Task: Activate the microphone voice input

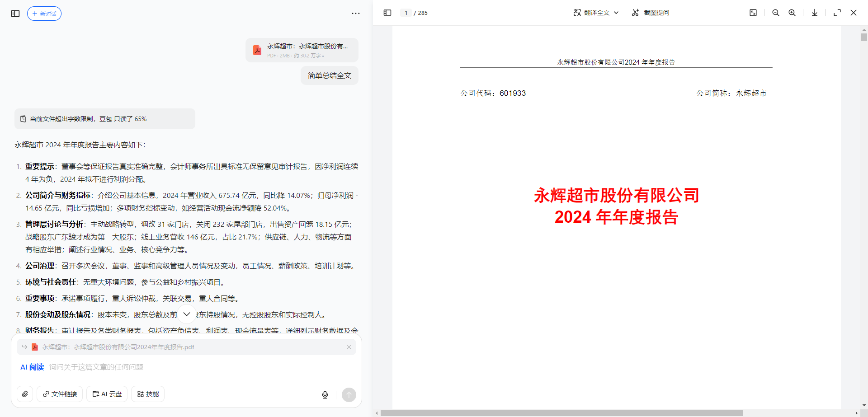Action: click(325, 394)
